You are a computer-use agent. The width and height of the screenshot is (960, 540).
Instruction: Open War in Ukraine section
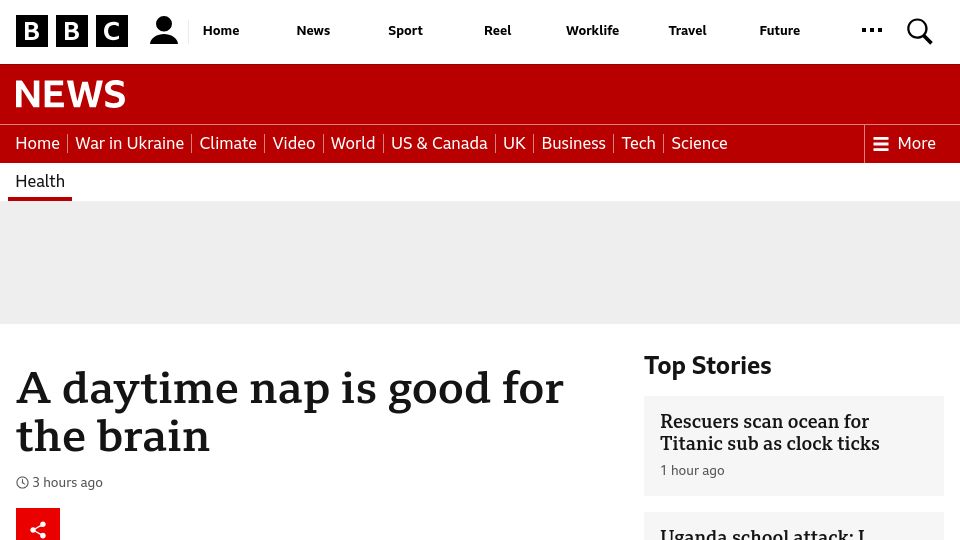point(130,143)
